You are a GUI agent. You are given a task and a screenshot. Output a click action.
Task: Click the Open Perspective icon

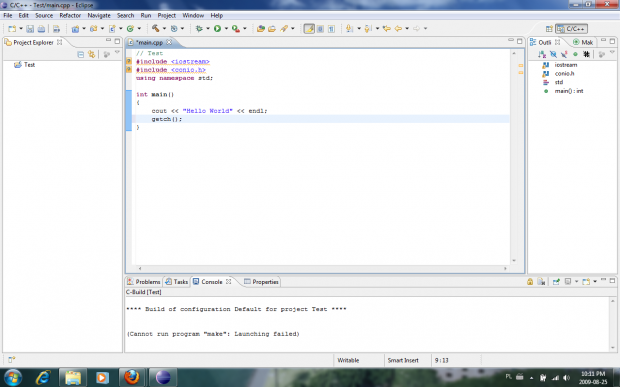(x=549, y=28)
